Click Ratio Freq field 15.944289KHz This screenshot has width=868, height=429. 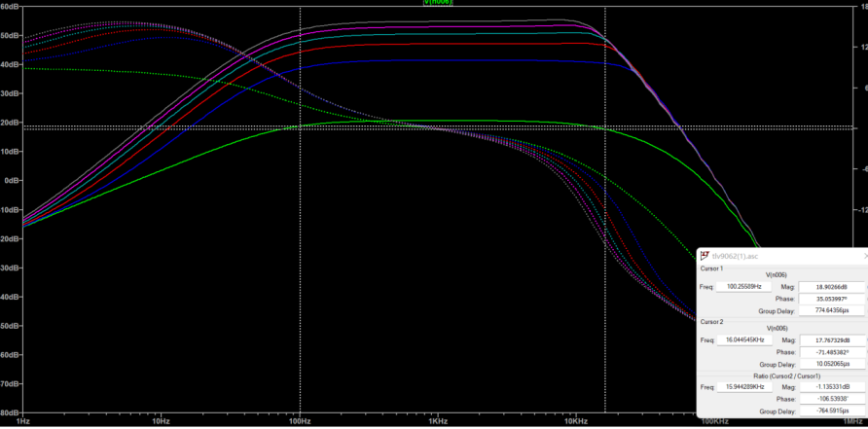point(743,387)
